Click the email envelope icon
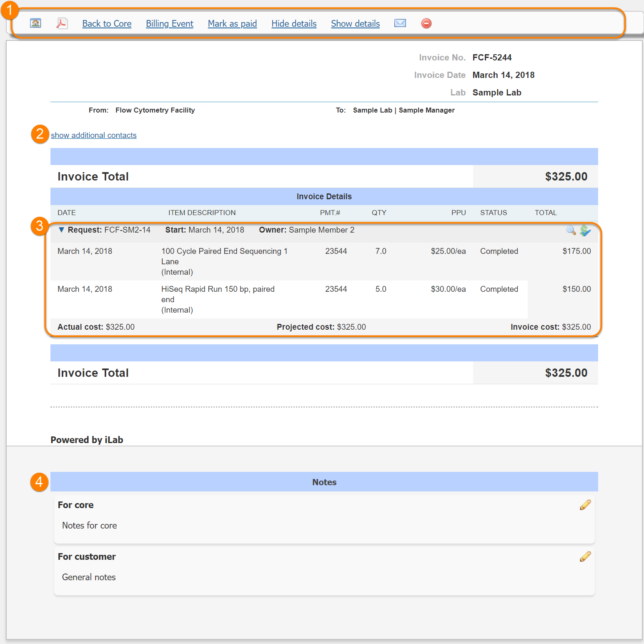Viewport: 644px width, 644px height. click(x=400, y=23)
